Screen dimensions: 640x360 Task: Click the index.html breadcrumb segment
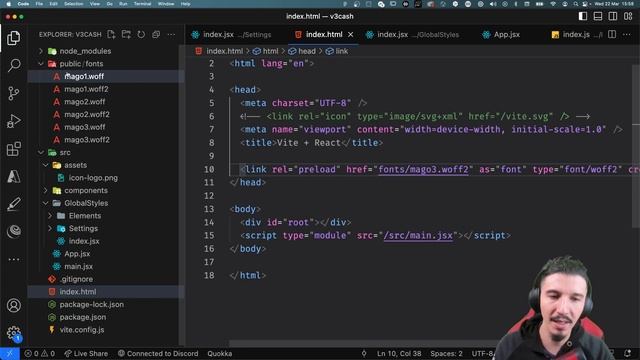[x=220, y=51]
